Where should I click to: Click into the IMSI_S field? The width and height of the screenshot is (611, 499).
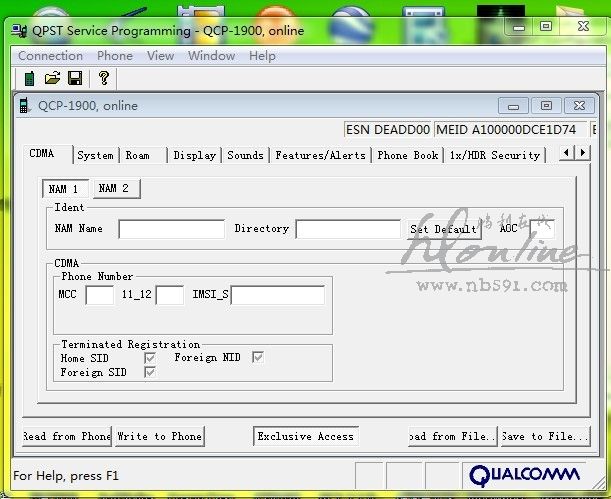(278, 294)
